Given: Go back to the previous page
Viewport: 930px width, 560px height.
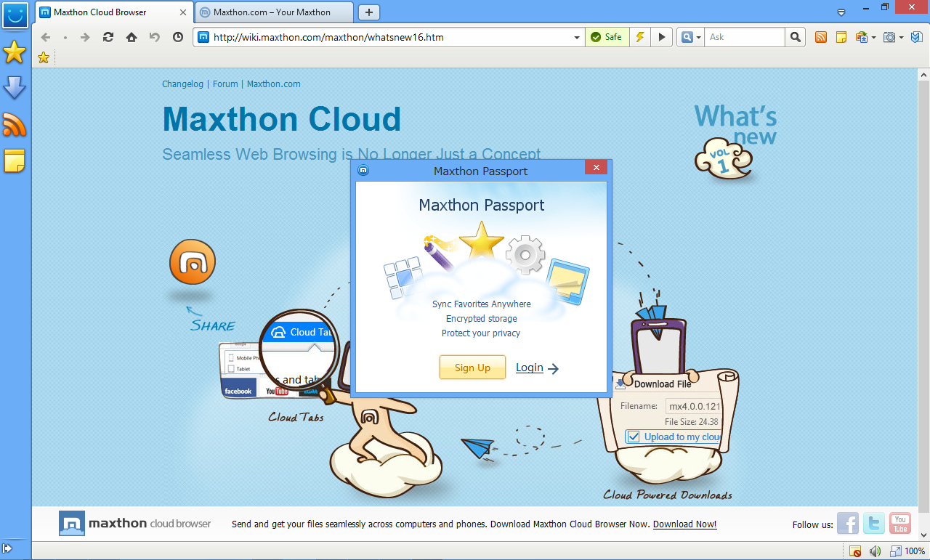Looking at the screenshot, I should pyautogui.click(x=45, y=37).
